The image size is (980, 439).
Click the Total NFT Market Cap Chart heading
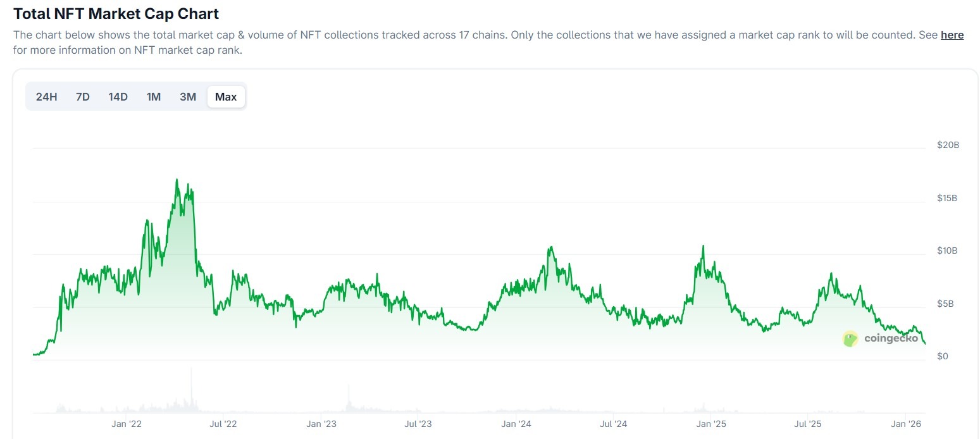(116, 13)
